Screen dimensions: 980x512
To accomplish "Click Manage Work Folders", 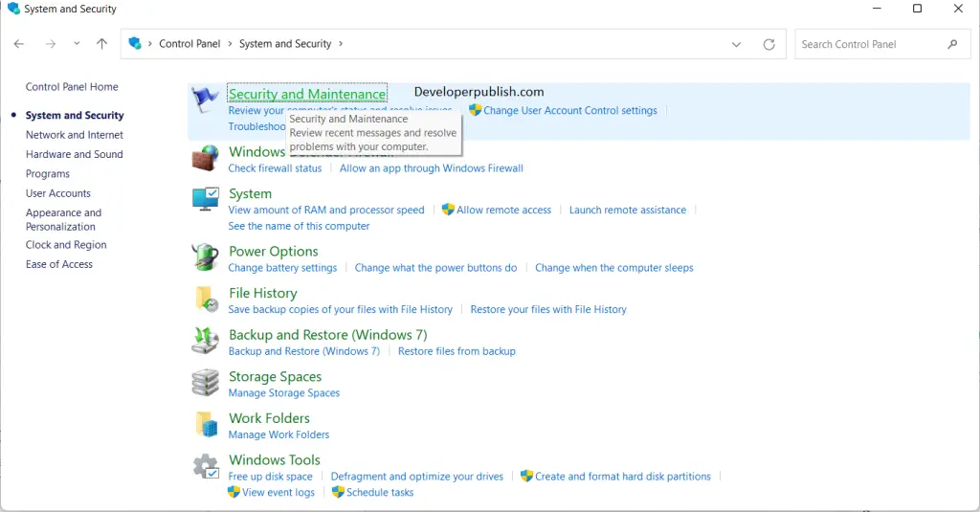I will (278, 434).
